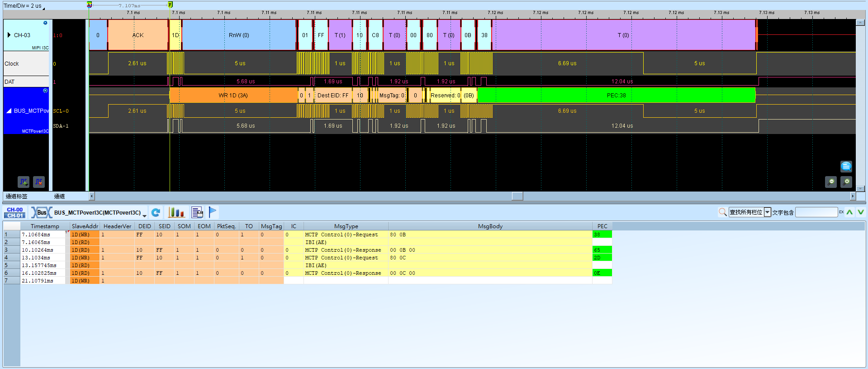The image size is (868, 369).
Task: Collapse the BUS_MCTPoverI3C bus row
Action: point(9,111)
